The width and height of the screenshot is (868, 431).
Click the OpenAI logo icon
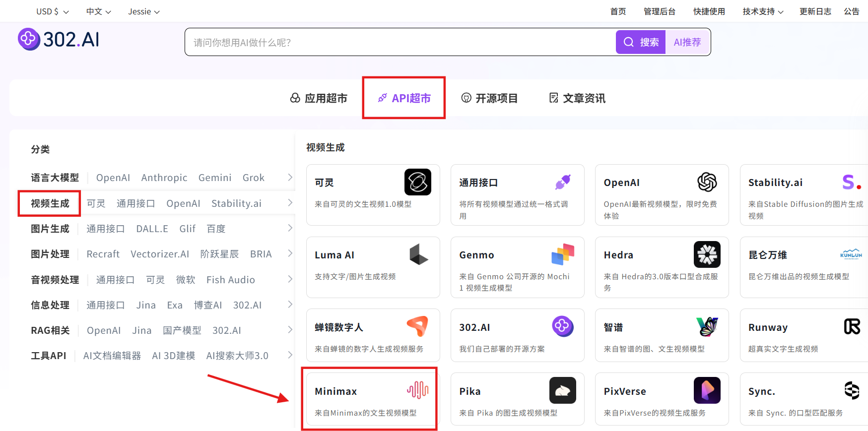[707, 182]
